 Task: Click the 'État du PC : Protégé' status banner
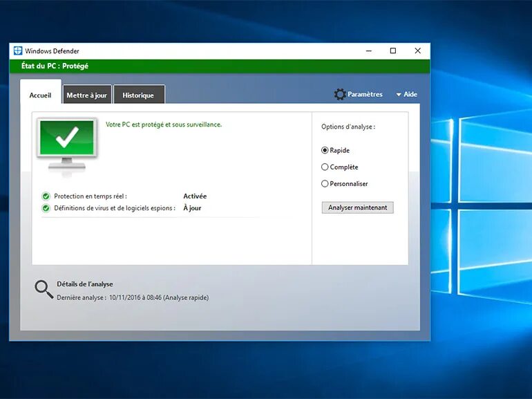click(x=220, y=66)
